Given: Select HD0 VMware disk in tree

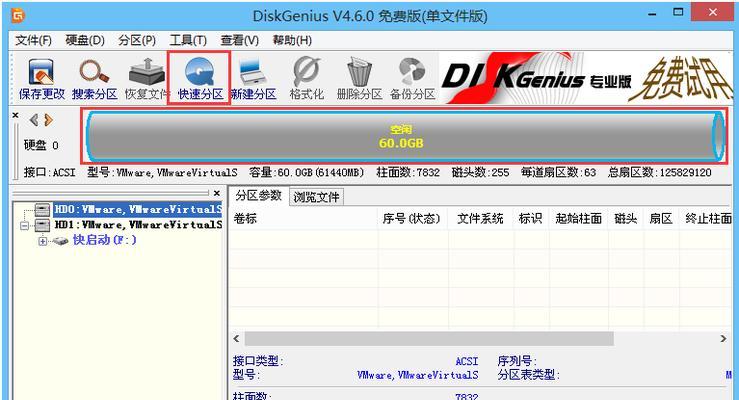Looking at the screenshot, I should coord(138,209).
